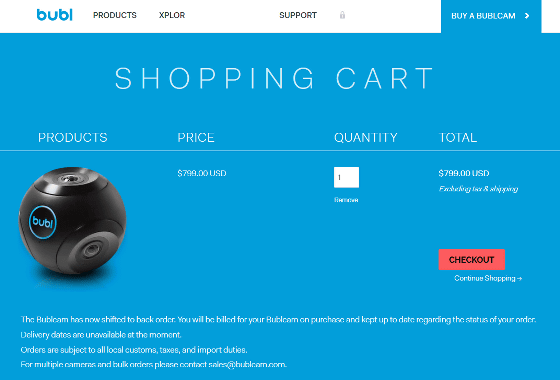Click the BUY A BUBLCAM button
The height and width of the screenshot is (380, 560).
tap(491, 16)
